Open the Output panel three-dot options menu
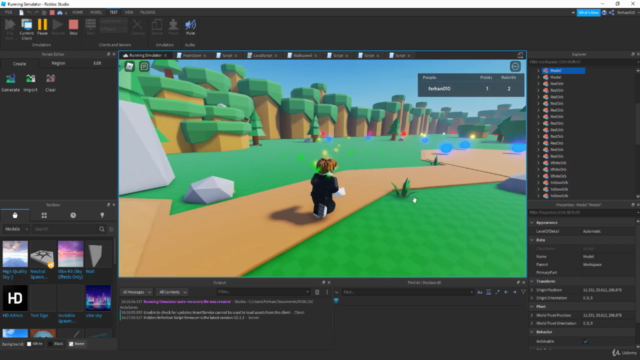The width and height of the screenshot is (640, 360). point(327,292)
